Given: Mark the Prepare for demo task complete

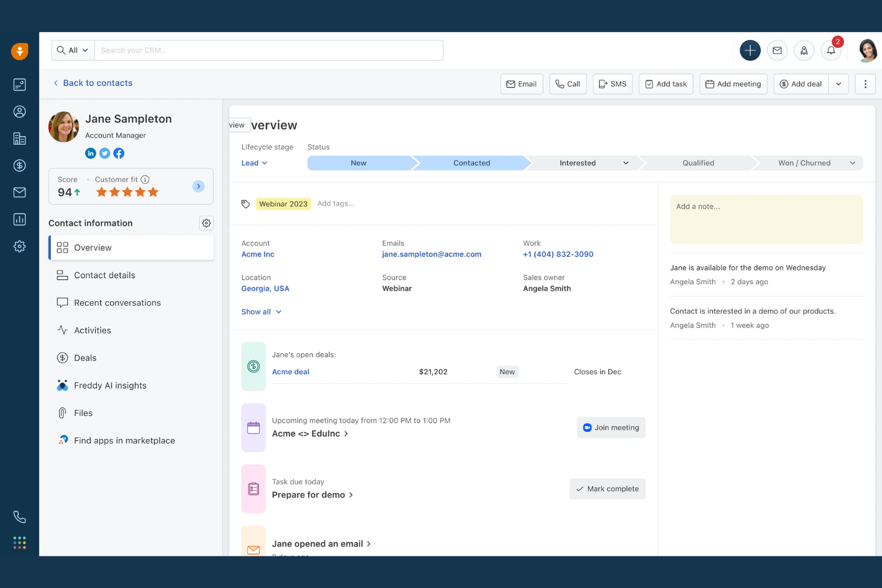Looking at the screenshot, I should pos(607,489).
